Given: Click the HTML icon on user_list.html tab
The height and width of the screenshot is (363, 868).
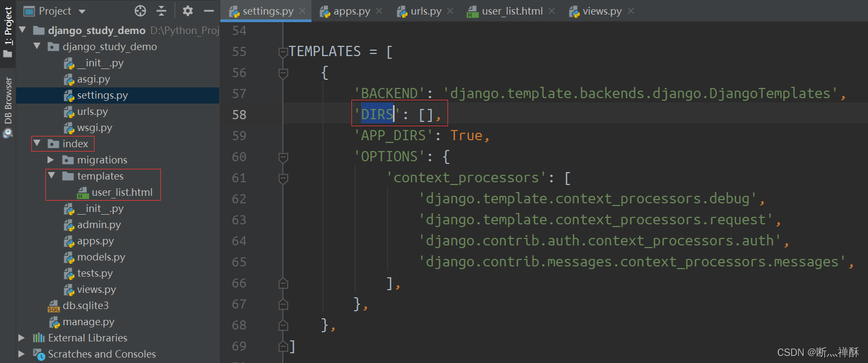Looking at the screenshot, I should click(x=473, y=11).
